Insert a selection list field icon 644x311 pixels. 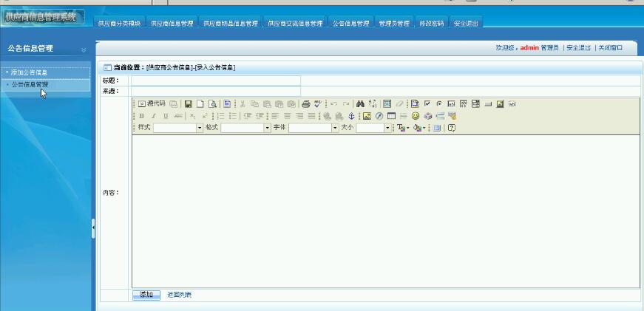click(x=475, y=104)
